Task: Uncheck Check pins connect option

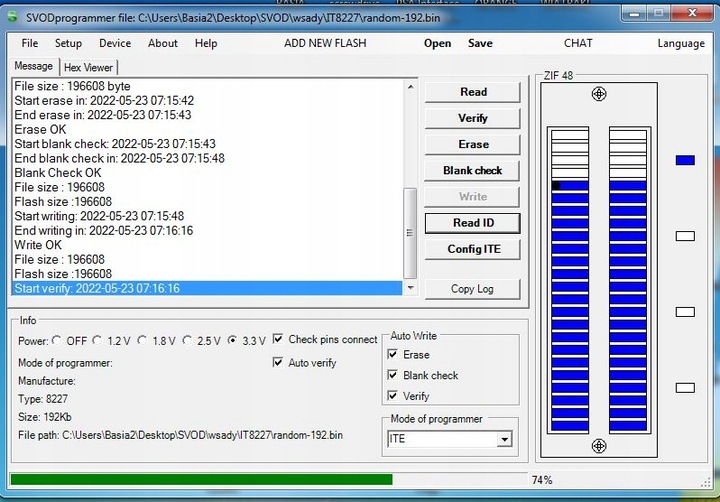Action: click(x=278, y=339)
